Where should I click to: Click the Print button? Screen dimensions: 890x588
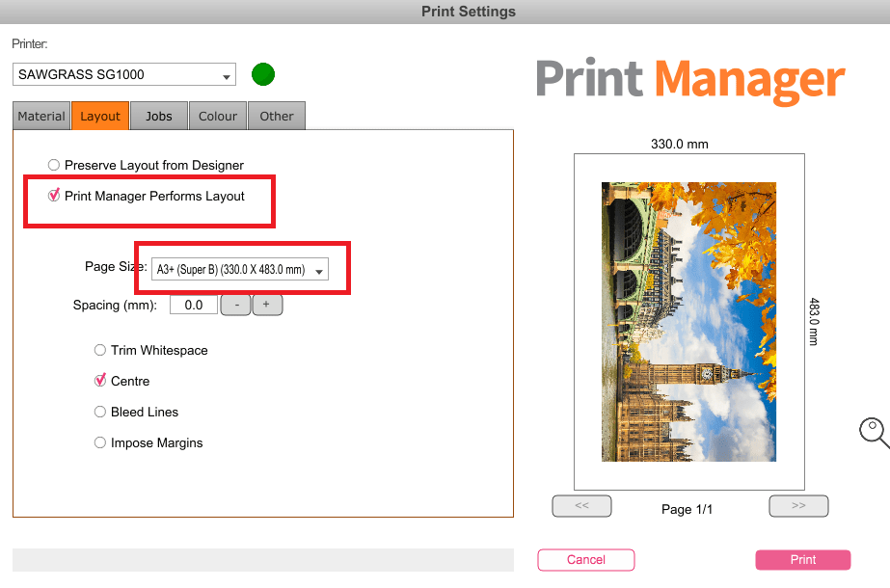[802, 559]
